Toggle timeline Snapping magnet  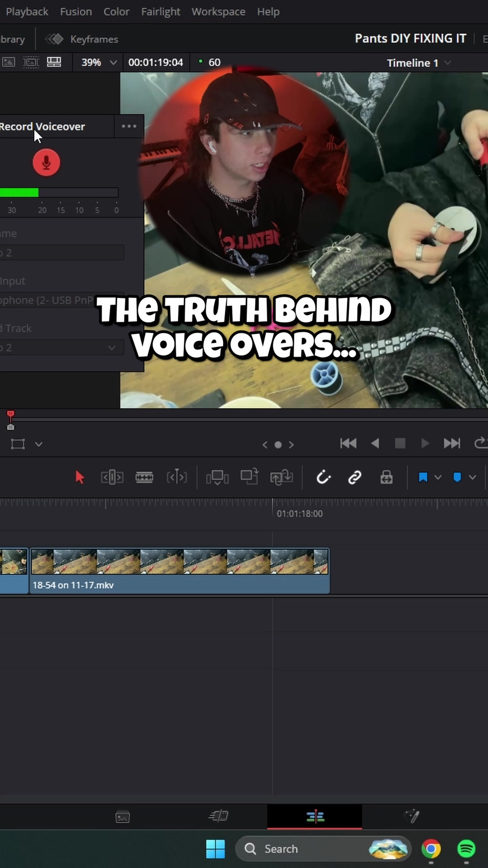click(323, 477)
